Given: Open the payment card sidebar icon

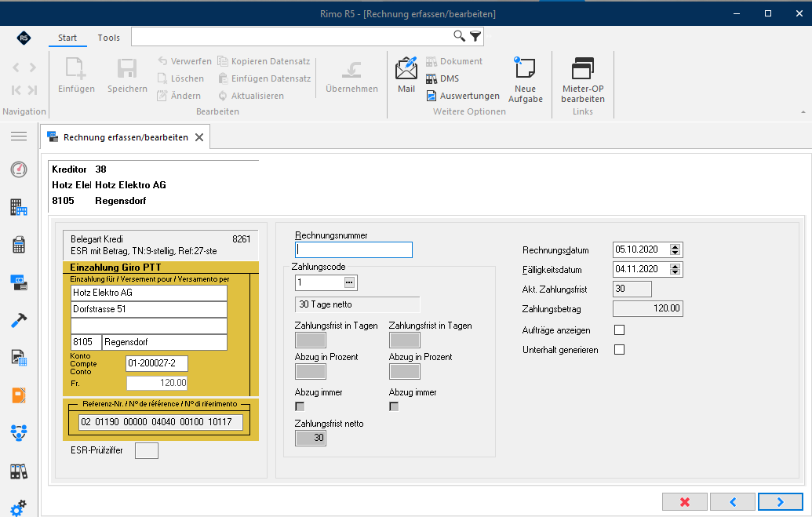Looking at the screenshot, I should (x=19, y=282).
